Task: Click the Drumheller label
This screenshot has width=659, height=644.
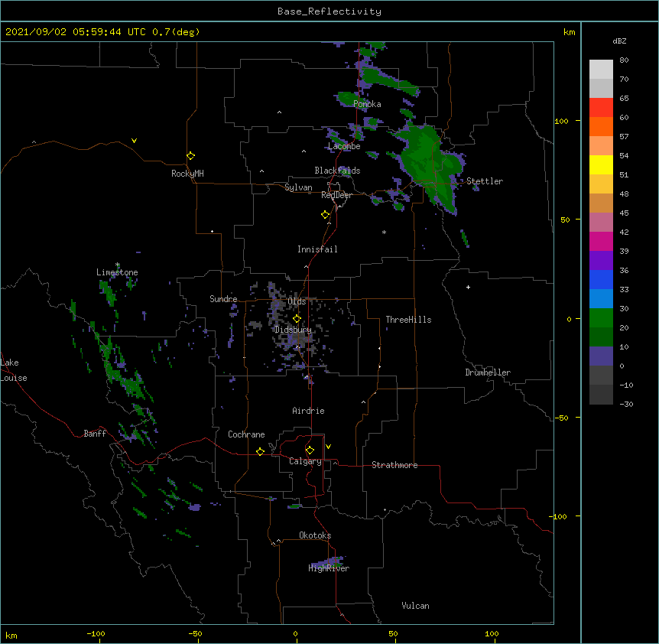Action: 488,372
